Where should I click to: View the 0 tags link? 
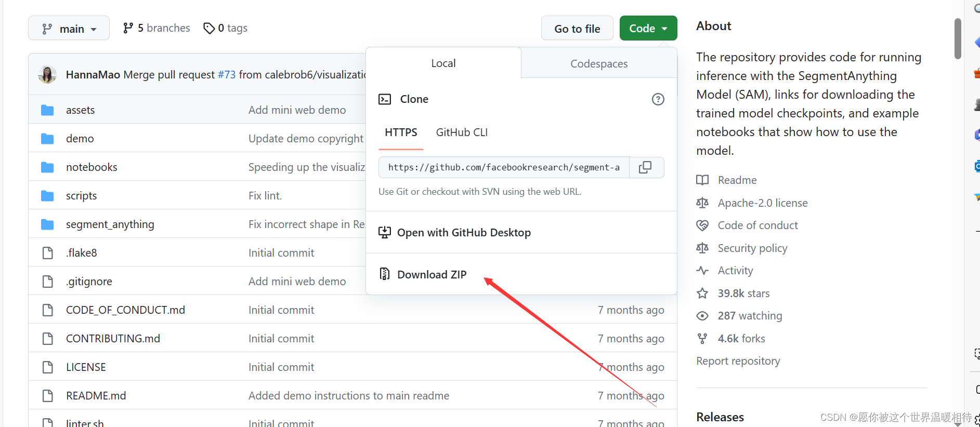(x=225, y=28)
